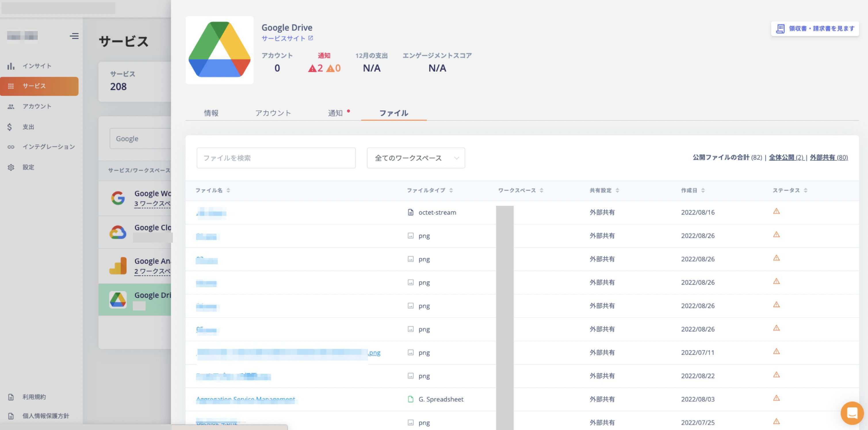The height and width of the screenshot is (430, 868).
Task: Click the orange warning alert count 0
Action: pyautogui.click(x=334, y=69)
